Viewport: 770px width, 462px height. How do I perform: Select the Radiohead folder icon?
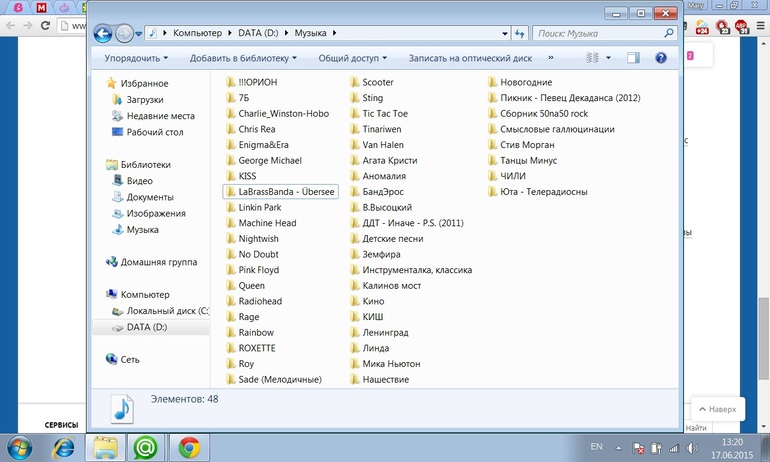tap(231, 301)
